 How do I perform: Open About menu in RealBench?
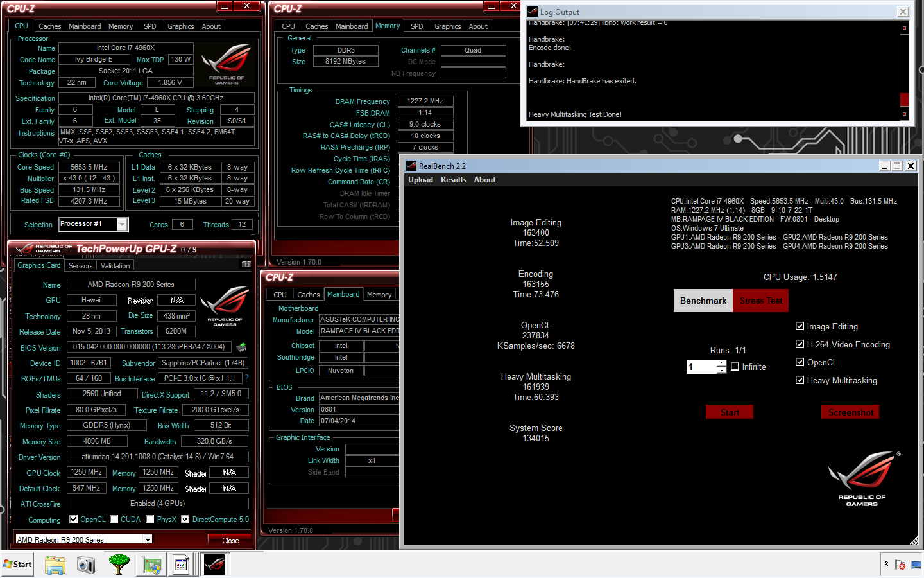(485, 180)
